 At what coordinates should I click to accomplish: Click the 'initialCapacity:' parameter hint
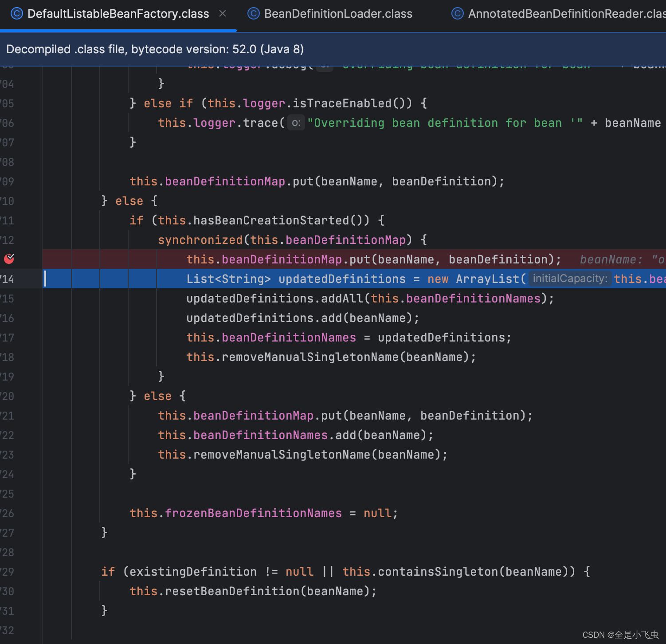[x=570, y=279]
